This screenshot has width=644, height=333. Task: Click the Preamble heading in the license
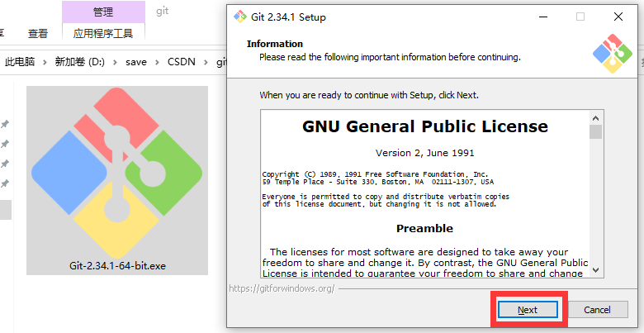[x=424, y=228]
